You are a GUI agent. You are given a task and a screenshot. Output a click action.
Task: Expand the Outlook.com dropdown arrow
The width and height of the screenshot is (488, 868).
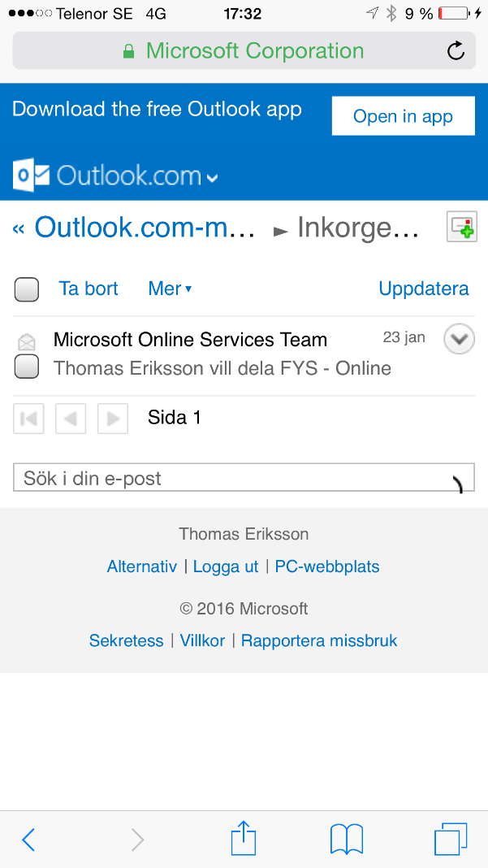212,178
